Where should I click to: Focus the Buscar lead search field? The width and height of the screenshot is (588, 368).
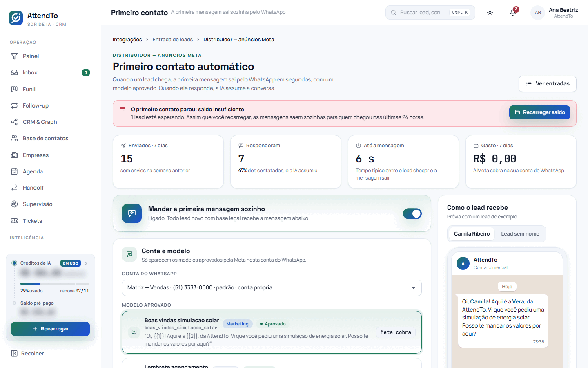click(x=430, y=13)
